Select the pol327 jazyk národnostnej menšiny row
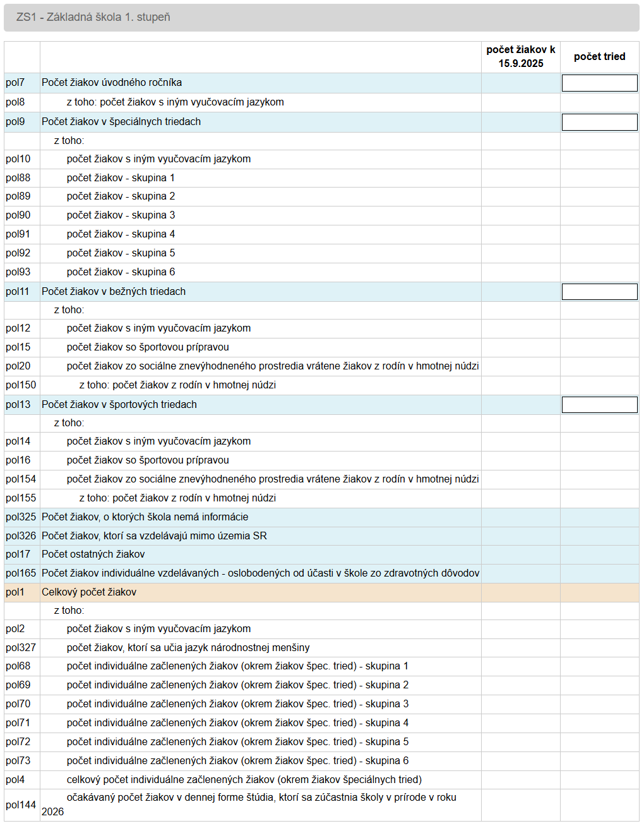 [188, 648]
